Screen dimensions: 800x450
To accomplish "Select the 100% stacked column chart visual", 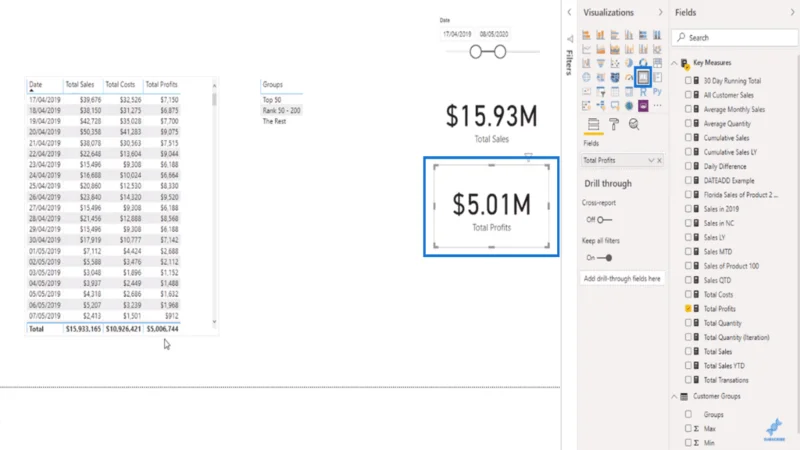I will 657,35.
